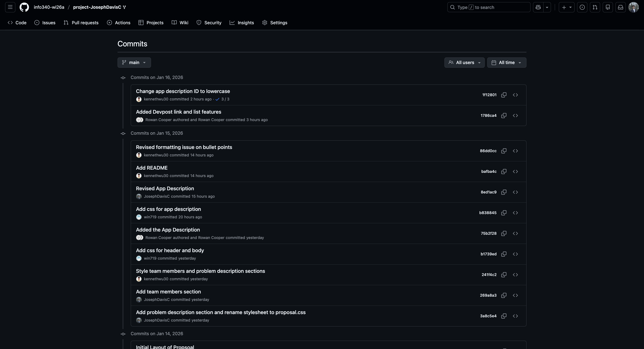Open the 'Revised formatting issue on bullet points' commit
Viewport: 644px width, 349px height.
pos(184,147)
